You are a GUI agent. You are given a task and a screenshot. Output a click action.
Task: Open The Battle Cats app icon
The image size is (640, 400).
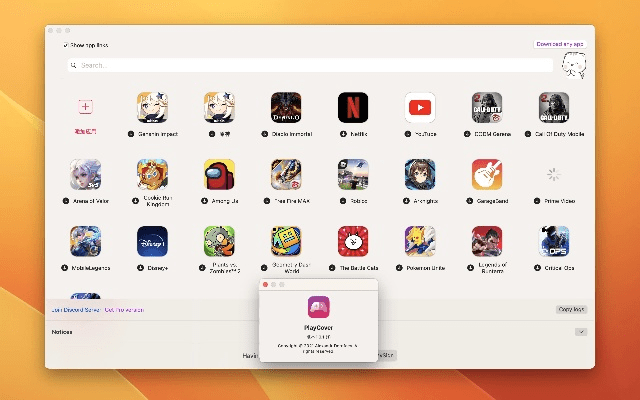pyautogui.click(x=353, y=241)
